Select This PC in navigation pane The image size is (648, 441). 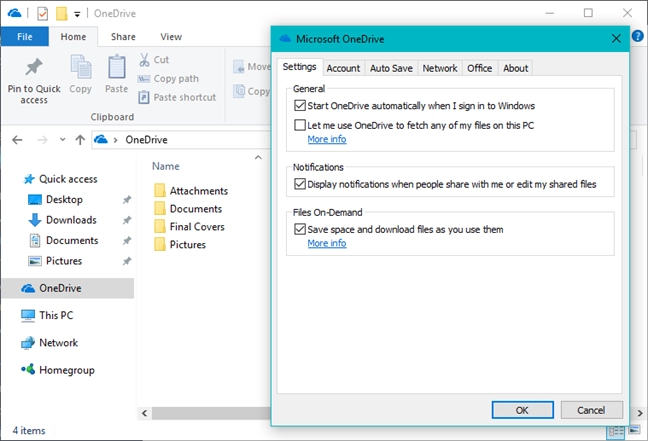(x=47, y=315)
